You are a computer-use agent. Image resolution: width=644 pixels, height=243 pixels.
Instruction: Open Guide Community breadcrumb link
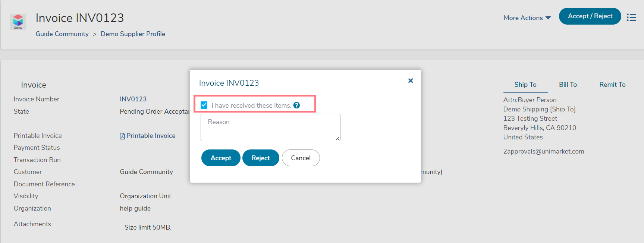[x=62, y=34]
